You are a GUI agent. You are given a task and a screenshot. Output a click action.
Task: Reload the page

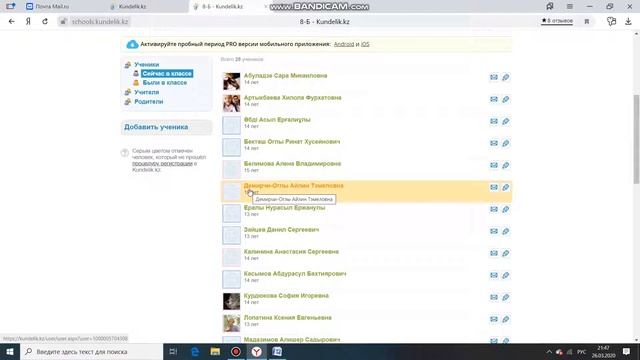point(45,22)
